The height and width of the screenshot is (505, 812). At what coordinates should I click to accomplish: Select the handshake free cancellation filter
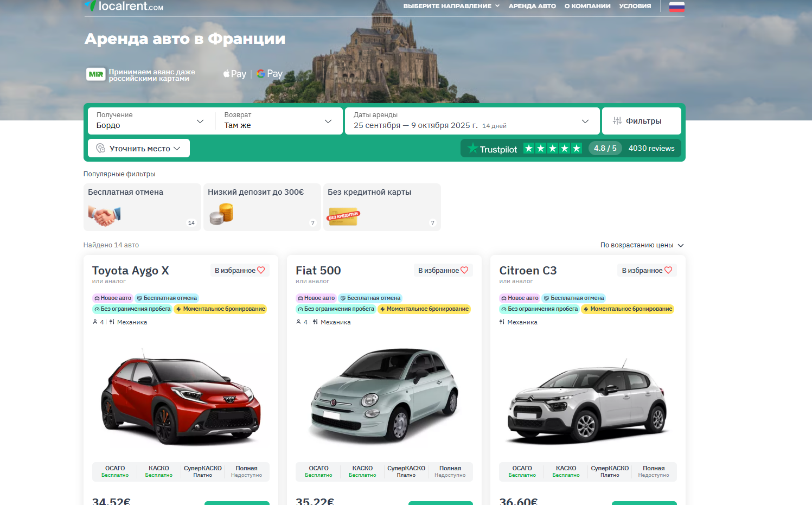142,207
